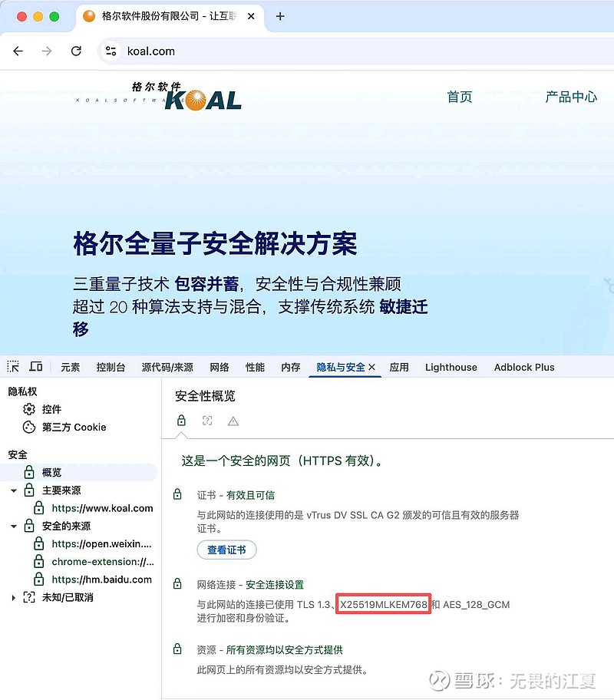Click the browser forward arrow
This screenshot has height=700, width=614.
click(x=47, y=51)
